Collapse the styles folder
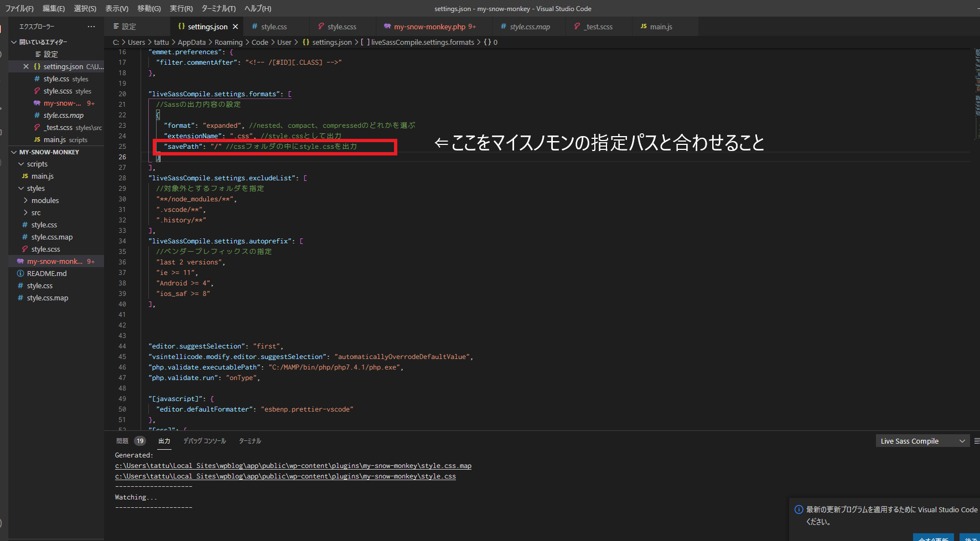 click(x=56, y=188)
